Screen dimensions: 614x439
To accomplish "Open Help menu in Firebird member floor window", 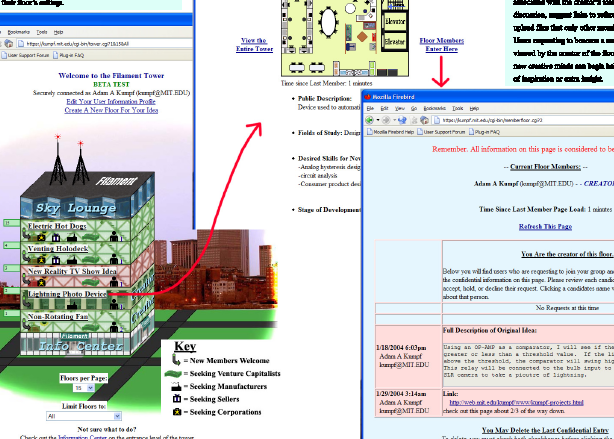I will pos(474,108).
